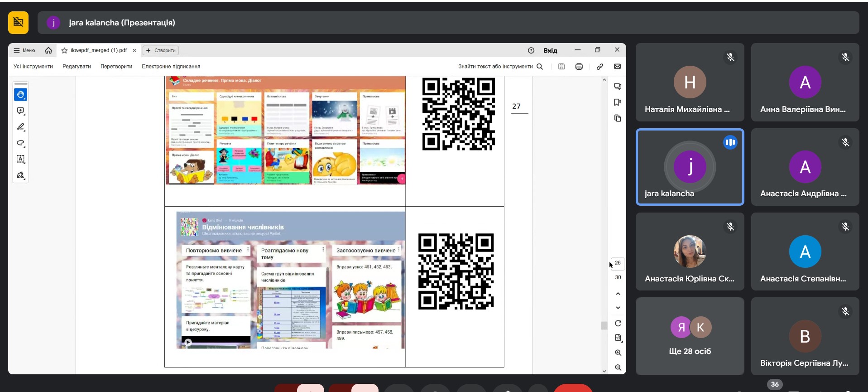The image size is (868, 392).
Task: Click the audio indicator on jara kalancha's tile
Action: (730, 142)
